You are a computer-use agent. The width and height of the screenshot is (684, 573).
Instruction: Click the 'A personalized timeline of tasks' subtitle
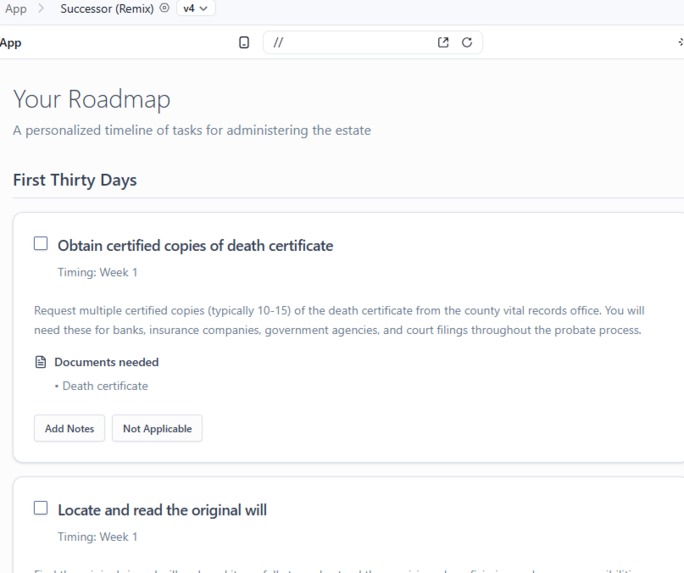click(x=192, y=130)
